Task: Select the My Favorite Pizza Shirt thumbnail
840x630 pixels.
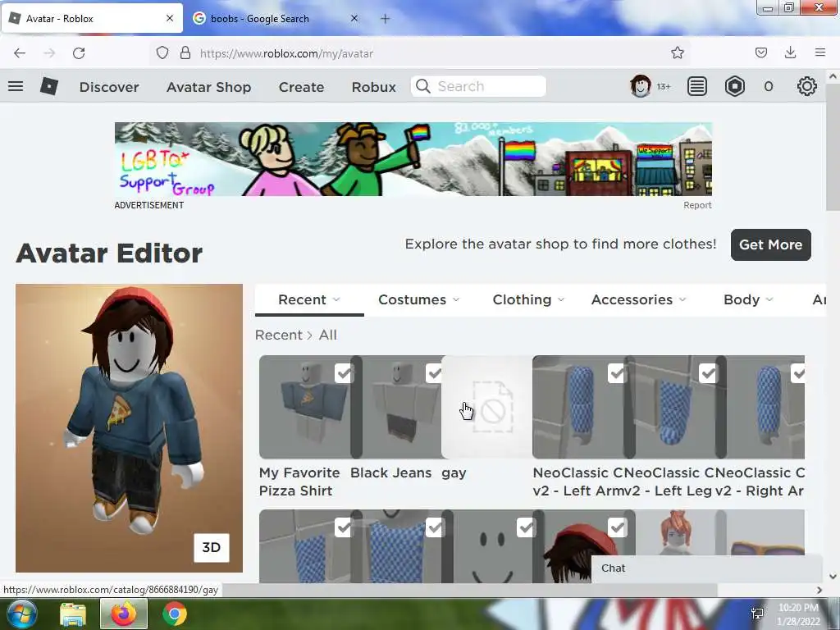Action: point(305,407)
